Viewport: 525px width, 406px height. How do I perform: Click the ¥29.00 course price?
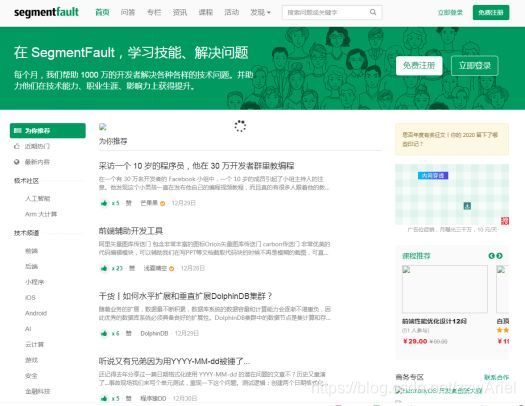pyautogui.click(x=415, y=341)
